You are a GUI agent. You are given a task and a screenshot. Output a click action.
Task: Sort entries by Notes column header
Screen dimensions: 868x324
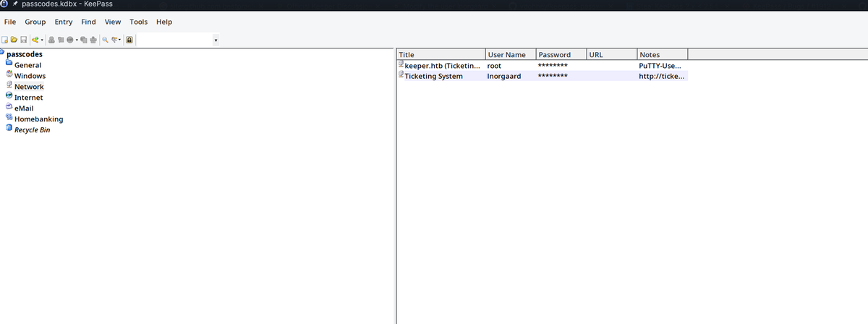(662, 54)
